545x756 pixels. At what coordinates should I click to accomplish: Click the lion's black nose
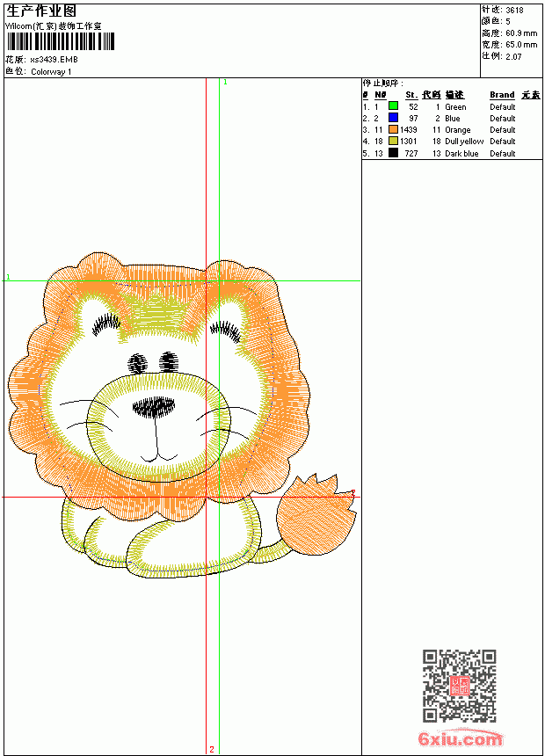[154, 407]
